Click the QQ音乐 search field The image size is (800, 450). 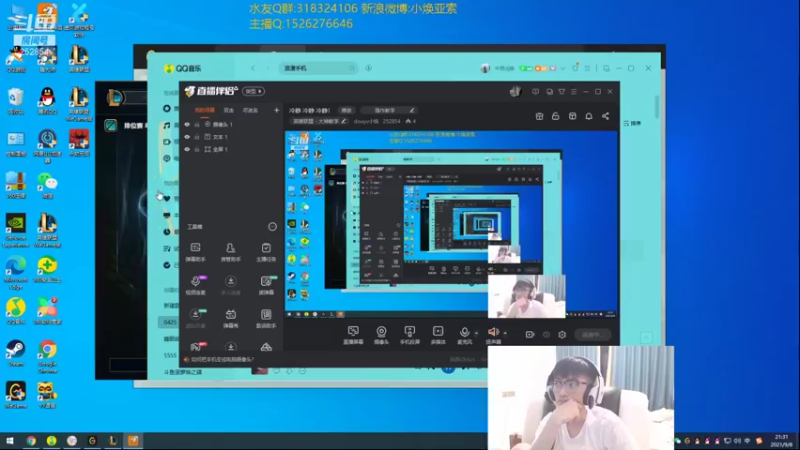(318, 68)
